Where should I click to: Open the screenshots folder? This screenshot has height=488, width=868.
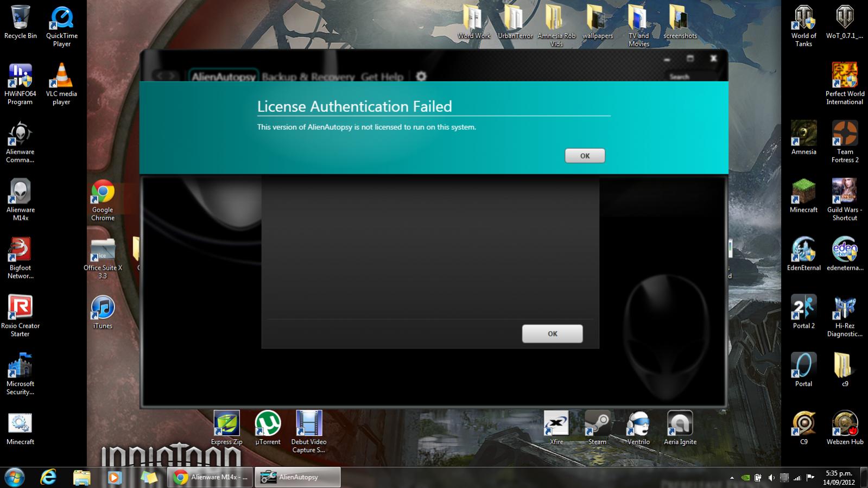click(680, 22)
